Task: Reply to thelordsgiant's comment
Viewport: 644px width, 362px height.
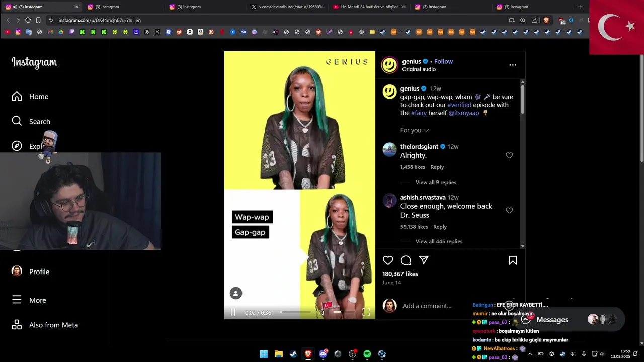Action: pos(437,167)
